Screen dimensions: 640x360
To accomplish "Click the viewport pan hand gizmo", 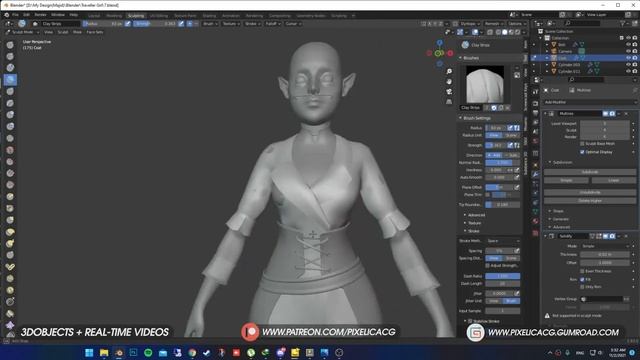I will [449, 81].
